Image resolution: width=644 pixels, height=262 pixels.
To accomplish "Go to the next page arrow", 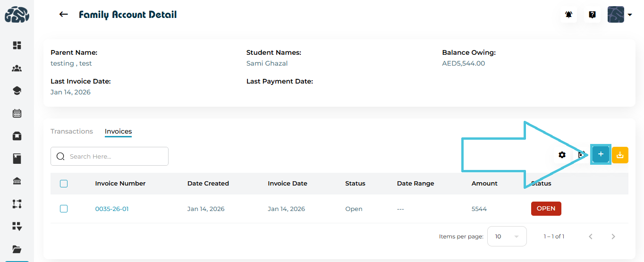I will (613, 237).
